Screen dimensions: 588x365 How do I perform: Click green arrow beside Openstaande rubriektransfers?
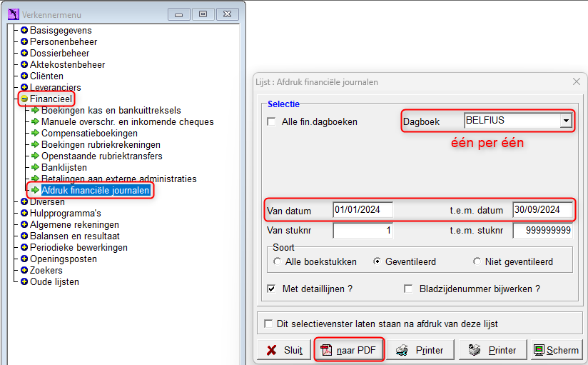tap(35, 156)
